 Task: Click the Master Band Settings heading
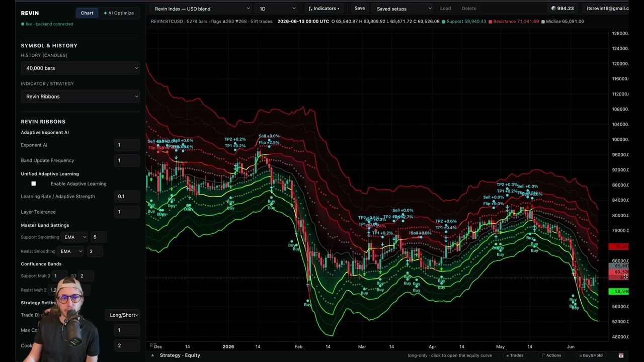point(45,225)
